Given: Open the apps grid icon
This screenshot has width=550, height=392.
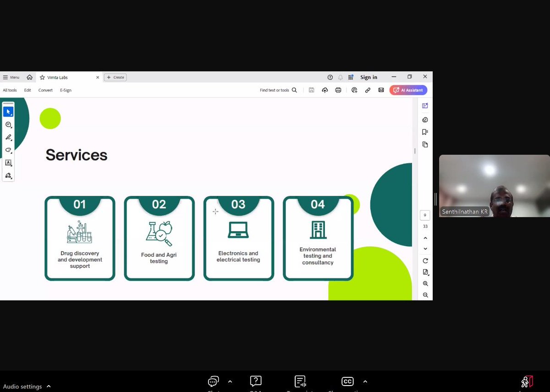Looking at the screenshot, I should tap(351, 77).
